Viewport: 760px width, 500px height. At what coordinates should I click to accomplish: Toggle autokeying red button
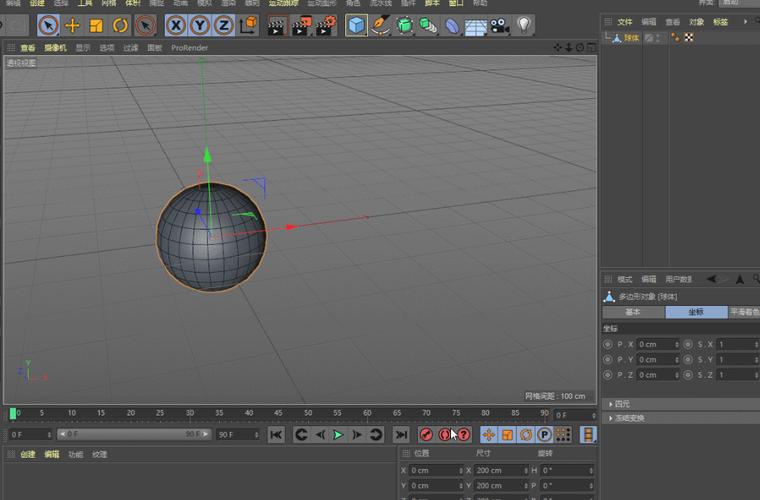(444, 435)
